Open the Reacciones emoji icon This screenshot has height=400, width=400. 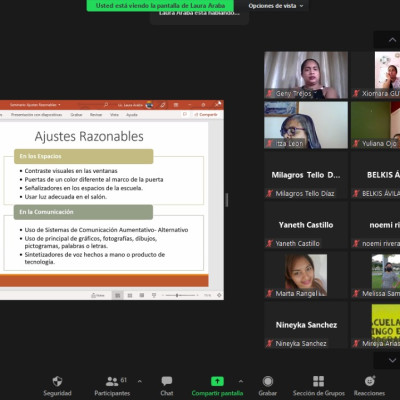click(370, 381)
